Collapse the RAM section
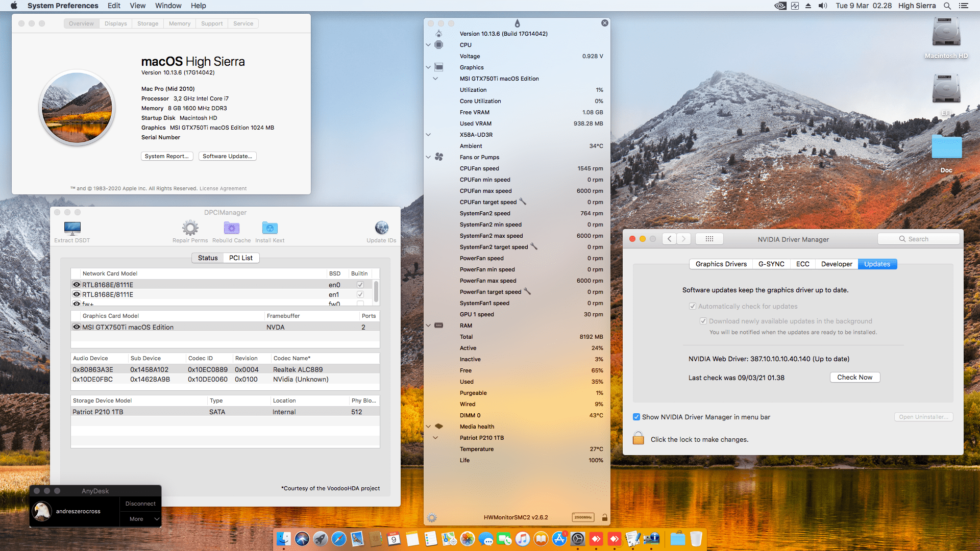 428,325
